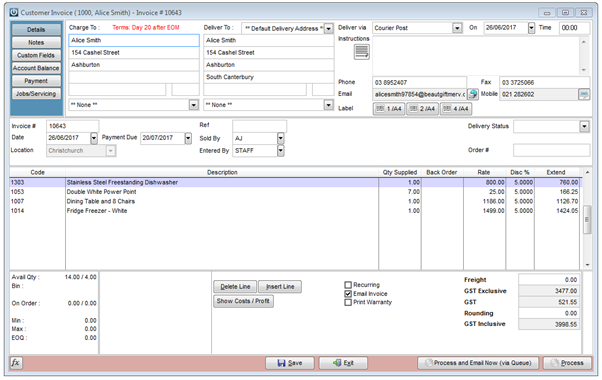Click the Process button
The image size is (602, 380).
(567, 363)
